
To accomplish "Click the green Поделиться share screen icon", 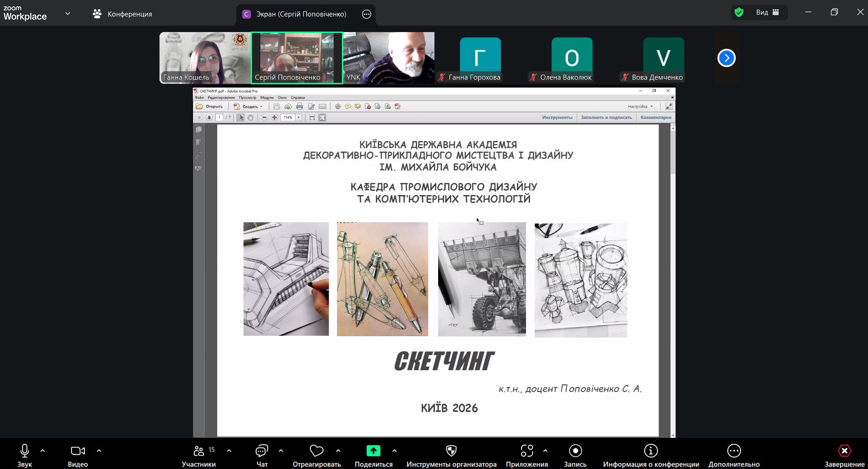I will pyautogui.click(x=373, y=451).
